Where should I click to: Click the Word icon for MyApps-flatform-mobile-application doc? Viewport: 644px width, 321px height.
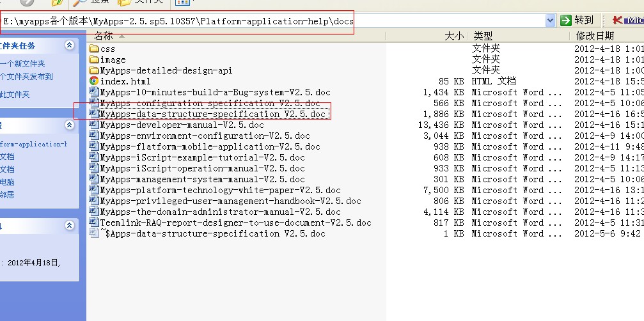point(94,146)
